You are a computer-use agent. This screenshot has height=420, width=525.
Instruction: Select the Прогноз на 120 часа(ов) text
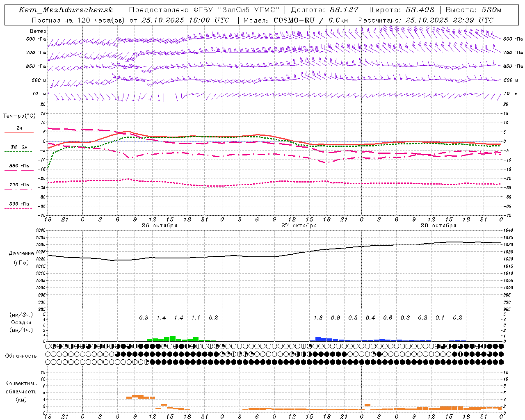tap(78, 20)
